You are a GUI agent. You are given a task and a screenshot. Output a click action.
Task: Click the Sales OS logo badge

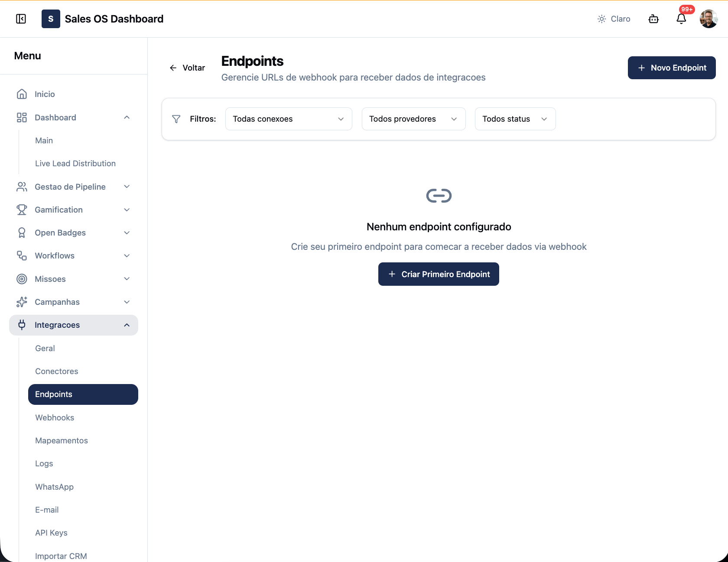pos(51,19)
